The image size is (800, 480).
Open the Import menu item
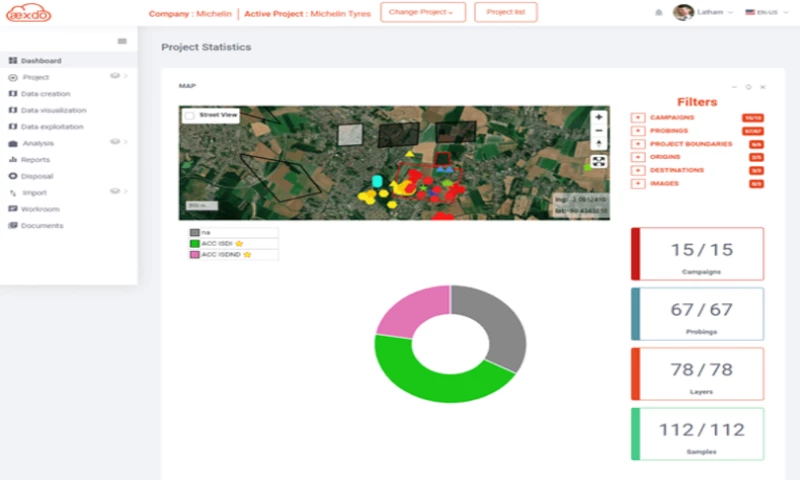tap(35, 193)
